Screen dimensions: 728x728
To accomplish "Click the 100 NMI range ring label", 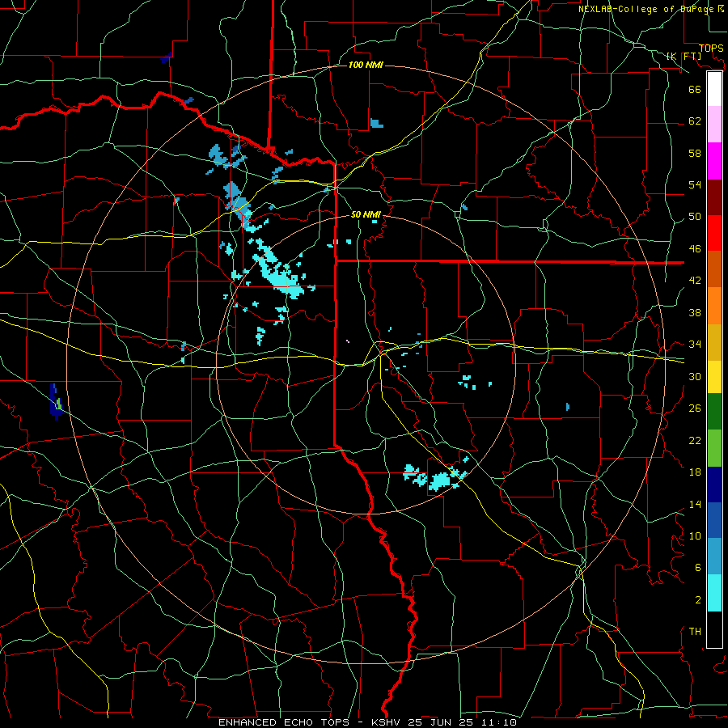I will 366,65.
